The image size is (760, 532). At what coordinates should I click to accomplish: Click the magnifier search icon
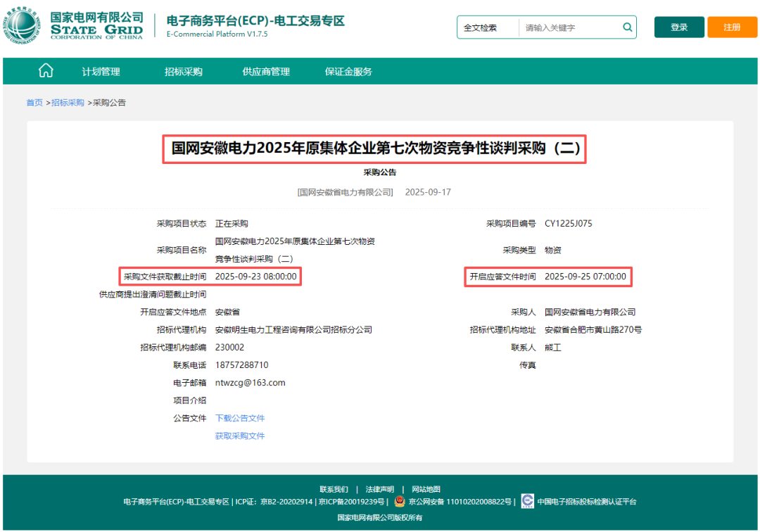coord(626,27)
